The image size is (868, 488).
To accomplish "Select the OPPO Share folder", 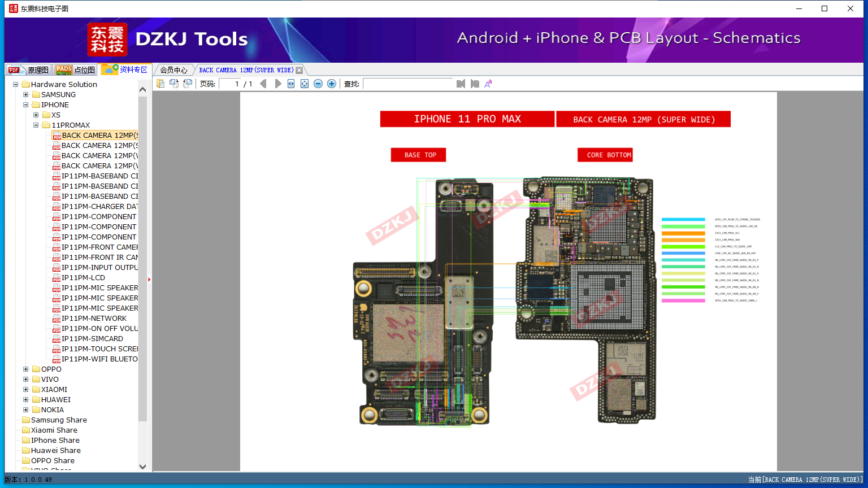I will [x=48, y=461].
